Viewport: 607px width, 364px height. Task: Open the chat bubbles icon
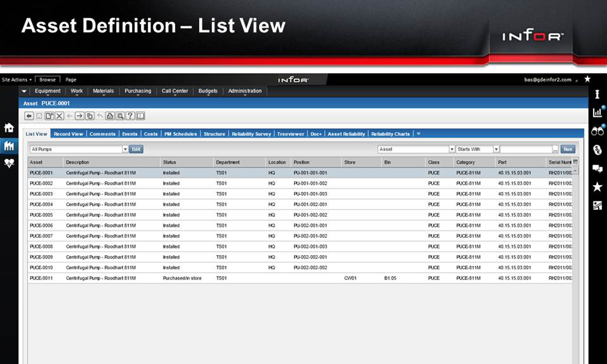click(x=597, y=169)
